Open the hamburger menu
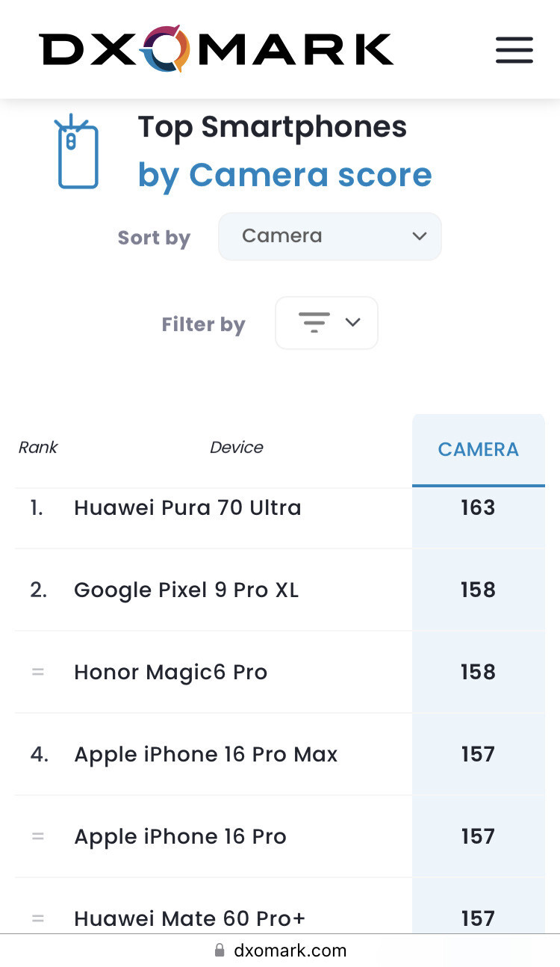 (514, 50)
